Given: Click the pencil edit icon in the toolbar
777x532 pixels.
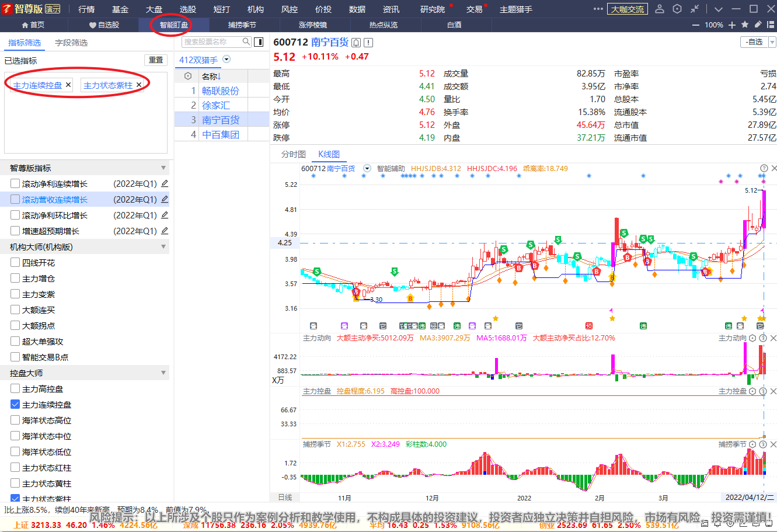Looking at the screenshot, I should click(x=758, y=25).
